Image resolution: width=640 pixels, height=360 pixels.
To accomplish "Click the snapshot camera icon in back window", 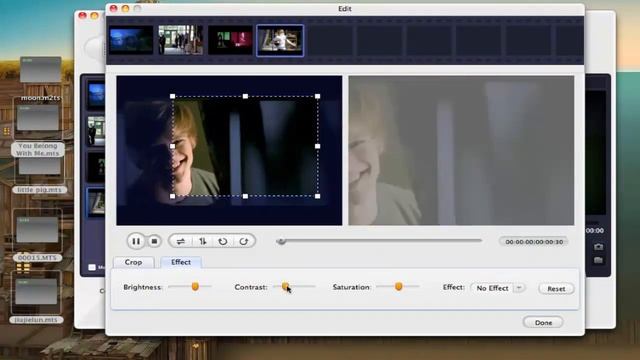I will click(x=598, y=247).
